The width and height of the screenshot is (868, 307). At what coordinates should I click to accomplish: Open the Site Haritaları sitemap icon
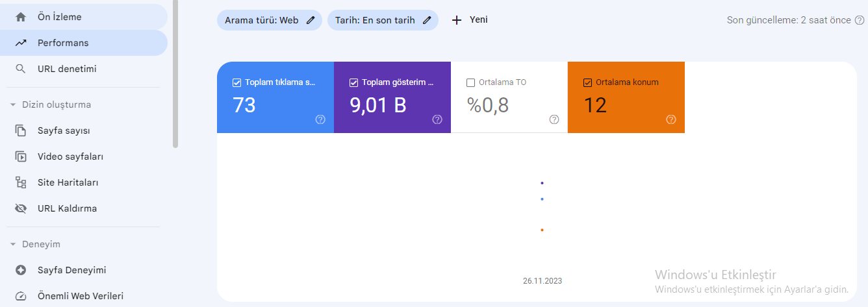21,182
